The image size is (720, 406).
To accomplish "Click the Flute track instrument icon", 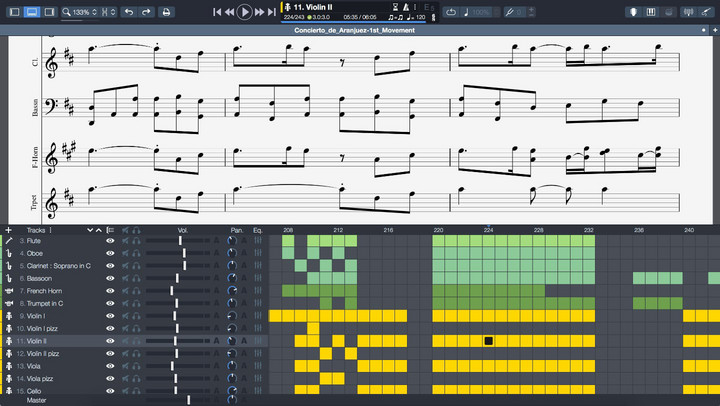I will (8, 241).
